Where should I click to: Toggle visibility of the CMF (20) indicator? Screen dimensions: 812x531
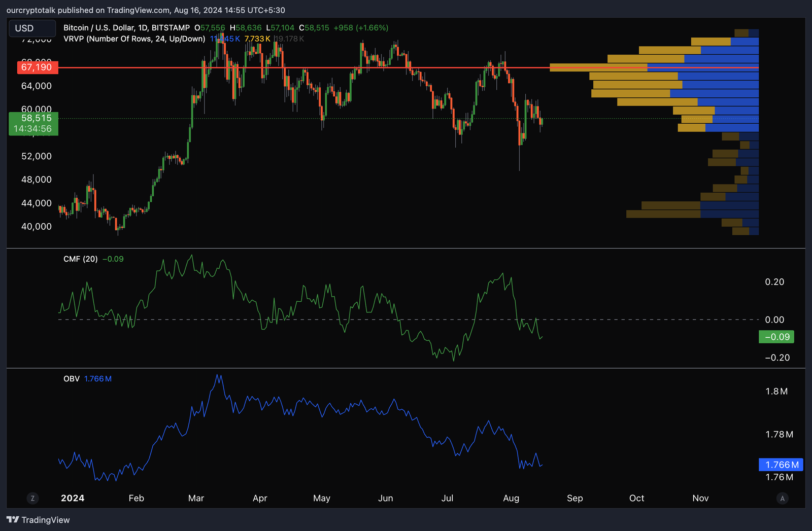[x=81, y=259]
